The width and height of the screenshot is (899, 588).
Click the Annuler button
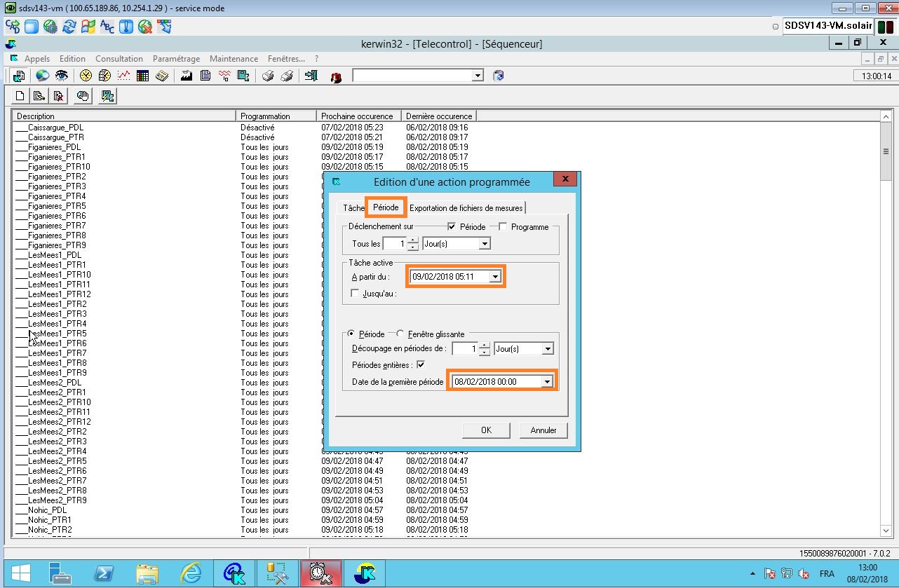point(543,430)
